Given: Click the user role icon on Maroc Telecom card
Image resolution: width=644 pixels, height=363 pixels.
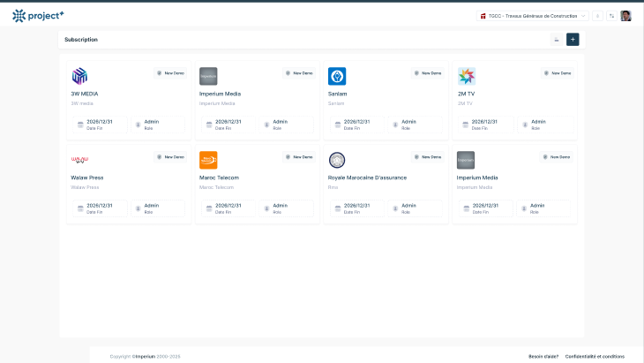Looking at the screenshot, I should click(x=266, y=208).
